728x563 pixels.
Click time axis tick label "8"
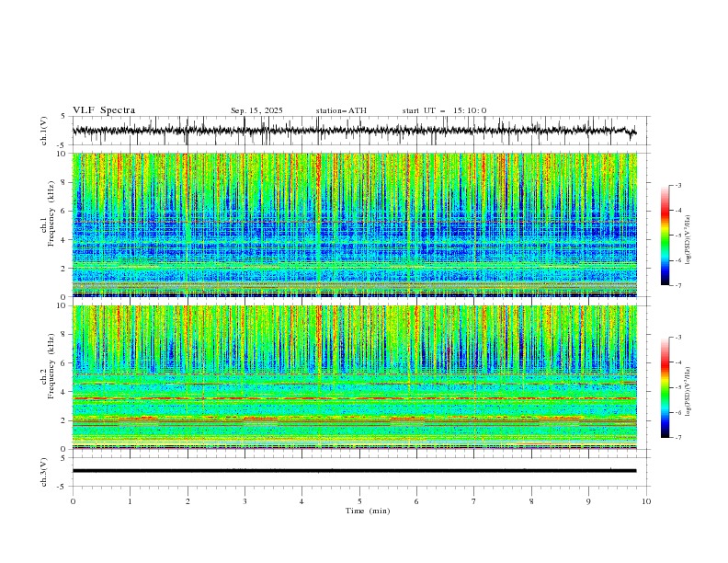(x=531, y=501)
